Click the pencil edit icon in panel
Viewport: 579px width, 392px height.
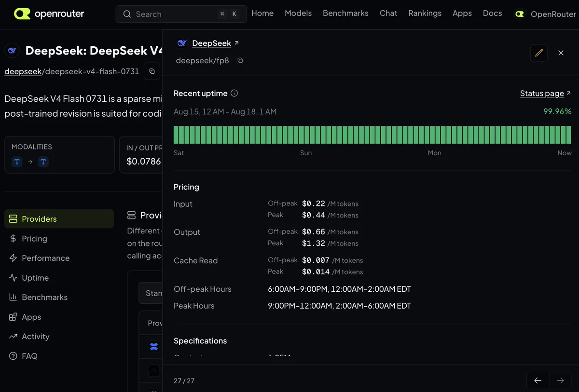[539, 53]
